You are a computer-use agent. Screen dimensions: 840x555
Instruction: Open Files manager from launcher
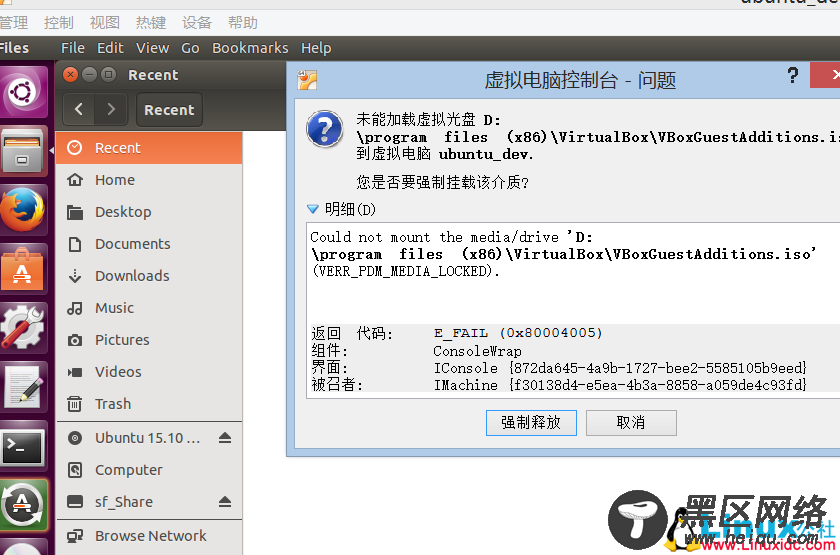pos(22,151)
